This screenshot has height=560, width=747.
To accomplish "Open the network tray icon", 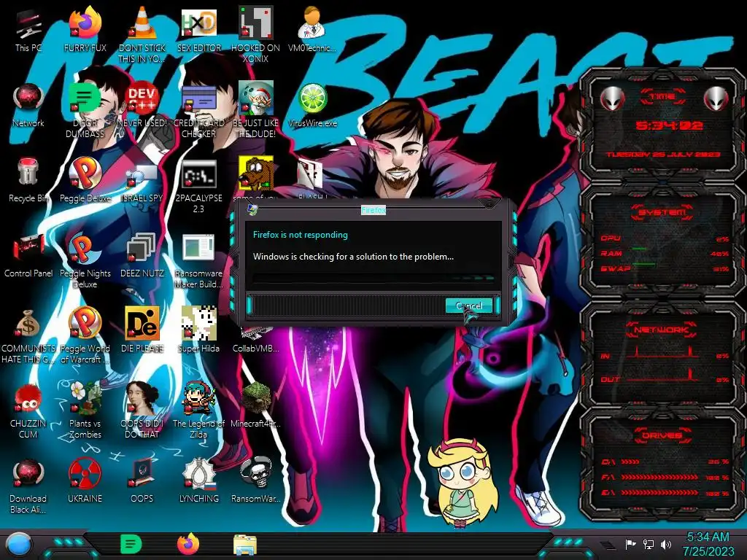I will click(x=648, y=544).
